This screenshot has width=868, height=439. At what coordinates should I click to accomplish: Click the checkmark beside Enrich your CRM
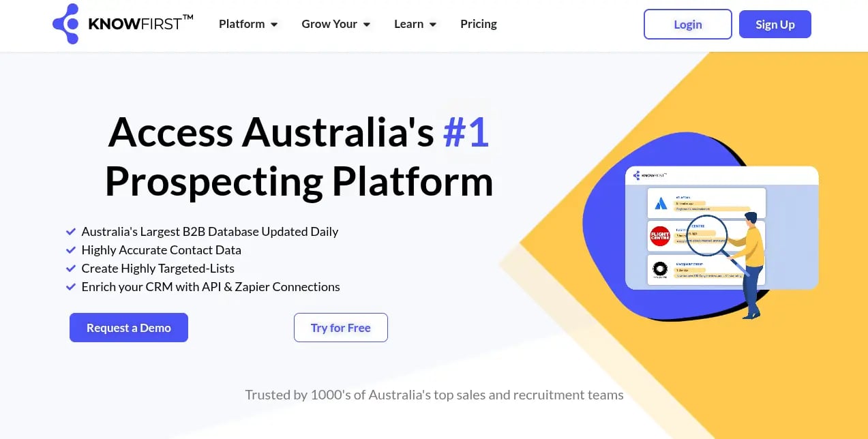70,287
